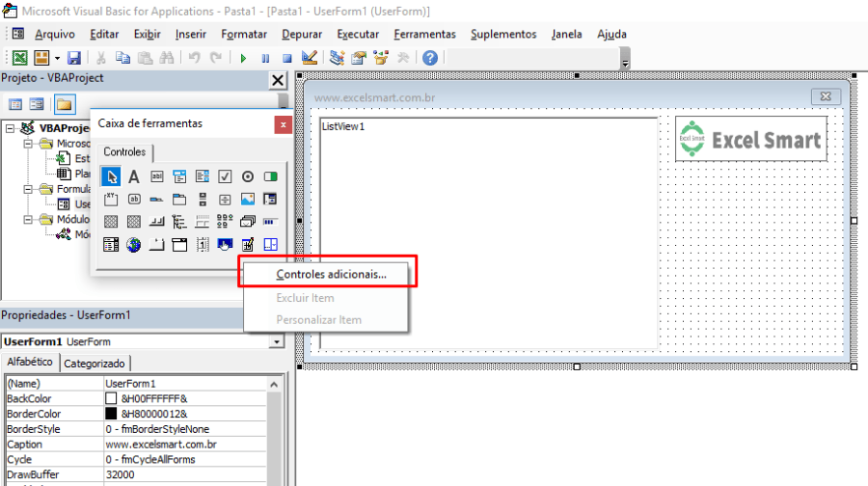The width and height of the screenshot is (868, 486).
Task: Pick the SpinButton control in toolbox
Action: (x=225, y=200)
